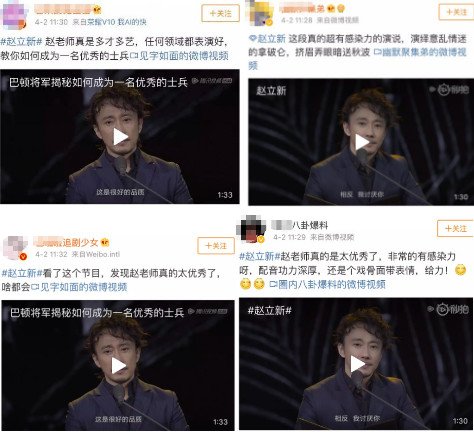Open the top-left poster's blurred avatar
This screenshot has width=474, height=432.
(x=13, y=15)
